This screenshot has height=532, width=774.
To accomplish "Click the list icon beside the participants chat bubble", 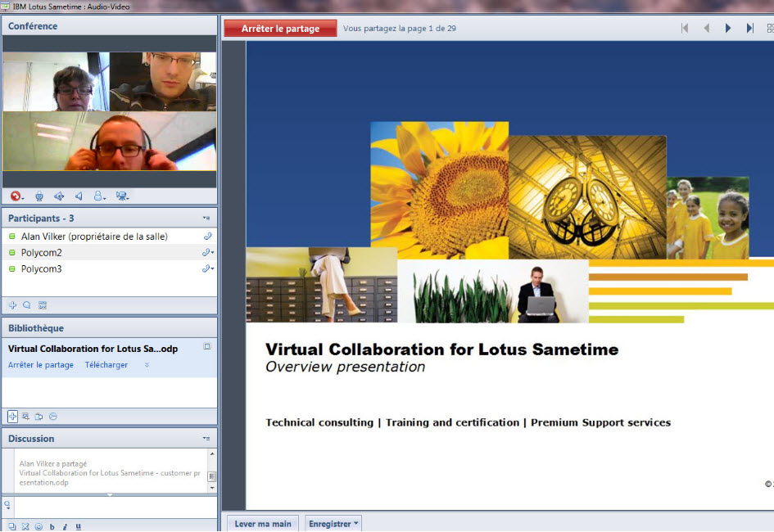I will pos(43,305).
